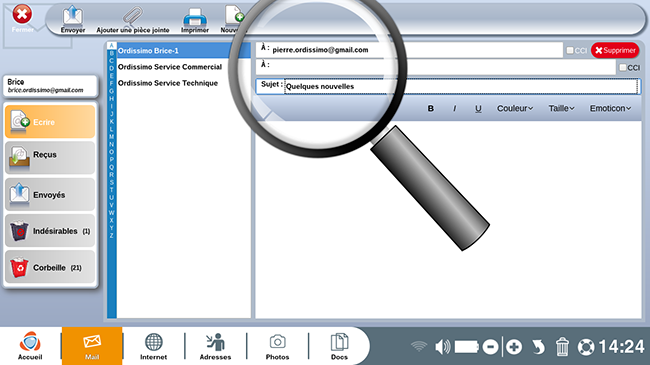Go to the Photos tab
This screenshot has width=650, height=365.
(x=277, y=346)
